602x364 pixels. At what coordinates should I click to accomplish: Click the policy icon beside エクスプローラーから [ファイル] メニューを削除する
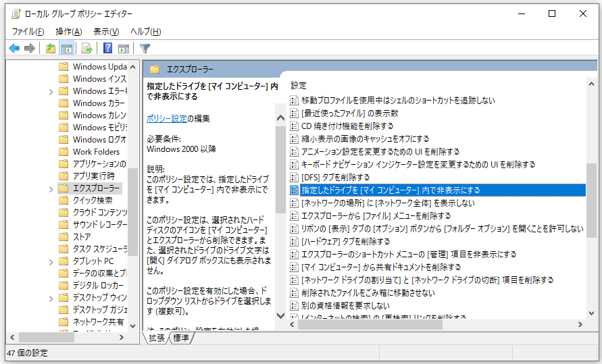tap(294, 215)
